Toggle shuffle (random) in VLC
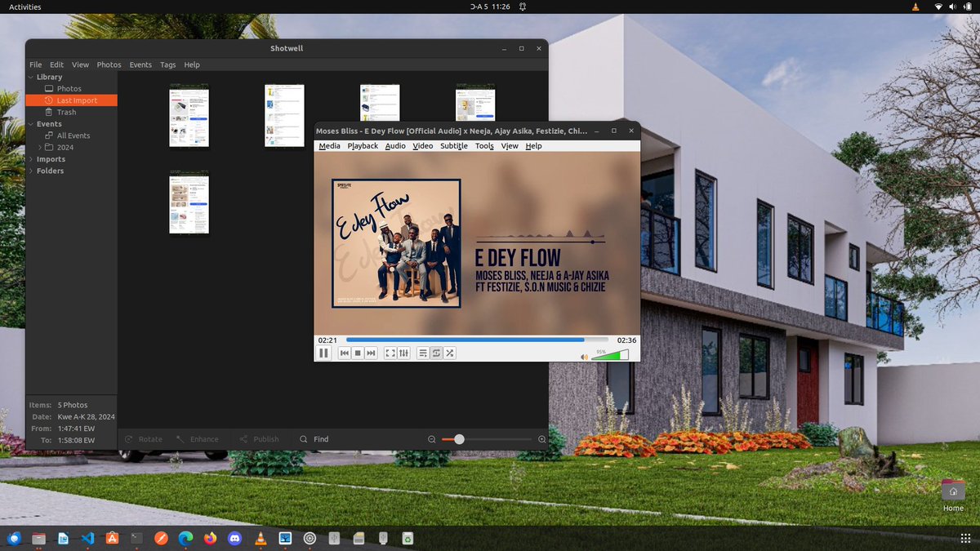 (x=449, y=353)
